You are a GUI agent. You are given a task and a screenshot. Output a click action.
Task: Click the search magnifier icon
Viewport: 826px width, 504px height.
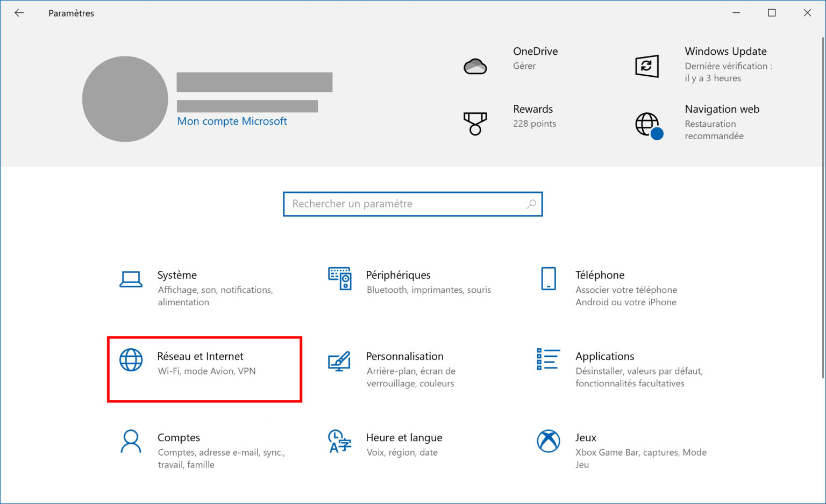531,204
